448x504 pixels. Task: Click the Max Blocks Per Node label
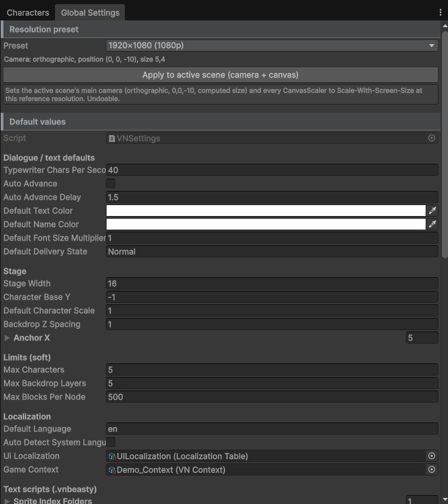pos(44,397)
